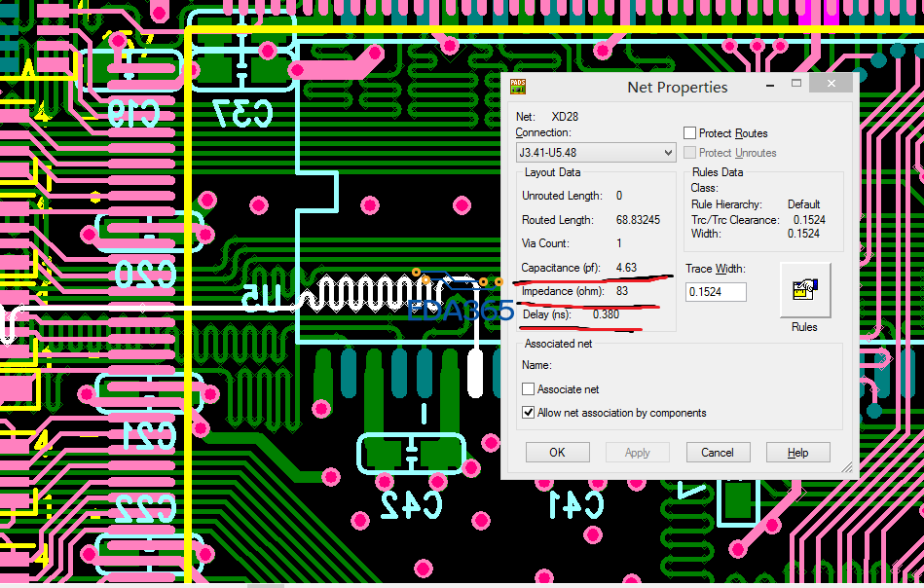This screenshot has height=588, width=924.
Task: Close the Net Properties dialog
Action: pos(831,84)
